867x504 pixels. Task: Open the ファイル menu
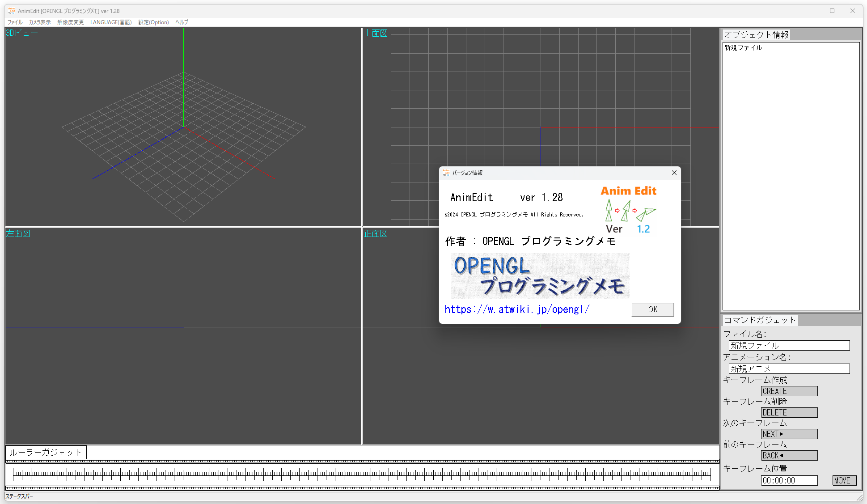(x=15, y=22)
